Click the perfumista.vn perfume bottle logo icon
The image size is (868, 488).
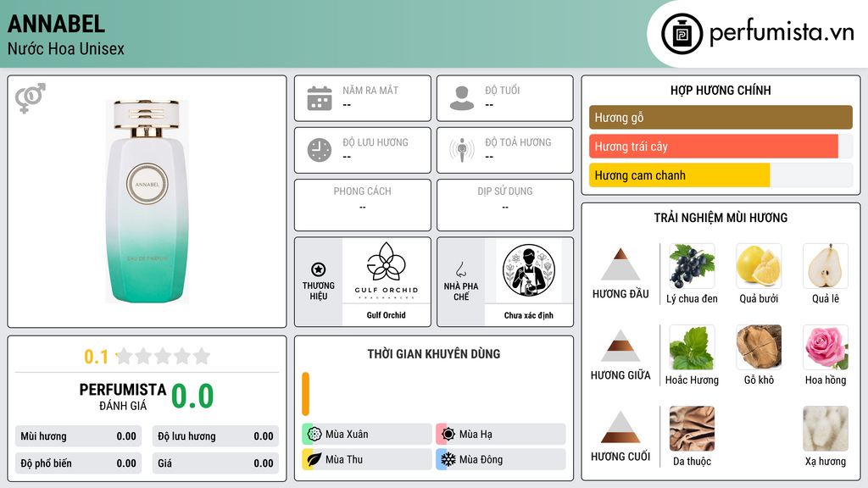(682, 34)
